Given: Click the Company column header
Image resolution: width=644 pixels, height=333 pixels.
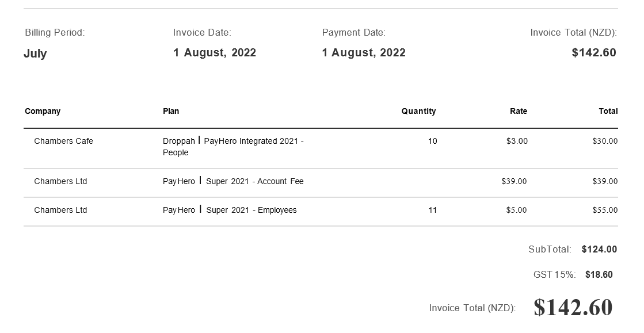Looking at the screenshot, I should [x=43, y=111].
